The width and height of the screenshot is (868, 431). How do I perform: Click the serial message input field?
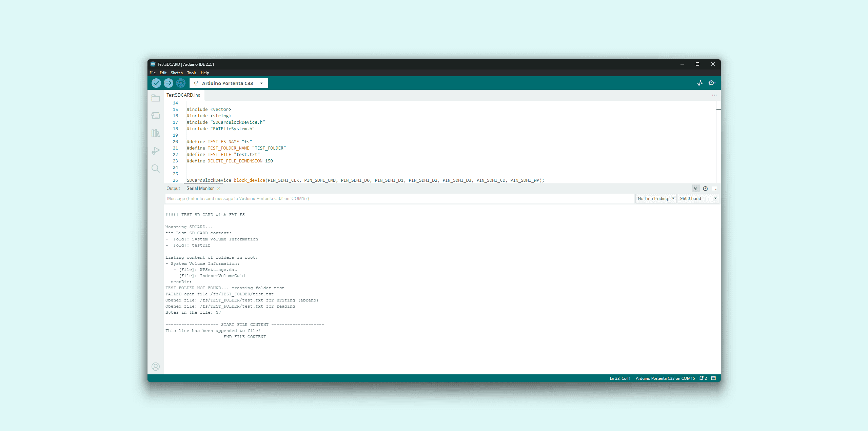tap(399, 198)
